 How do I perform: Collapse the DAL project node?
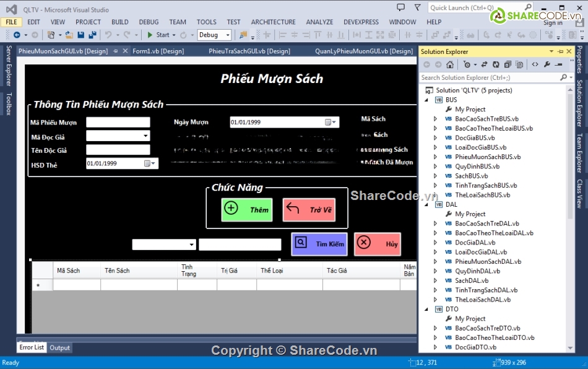(x=426, y=204)
